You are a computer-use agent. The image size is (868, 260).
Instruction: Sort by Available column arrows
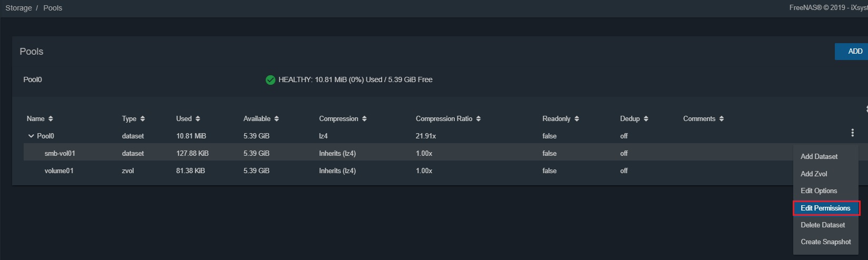click(276, 119)
